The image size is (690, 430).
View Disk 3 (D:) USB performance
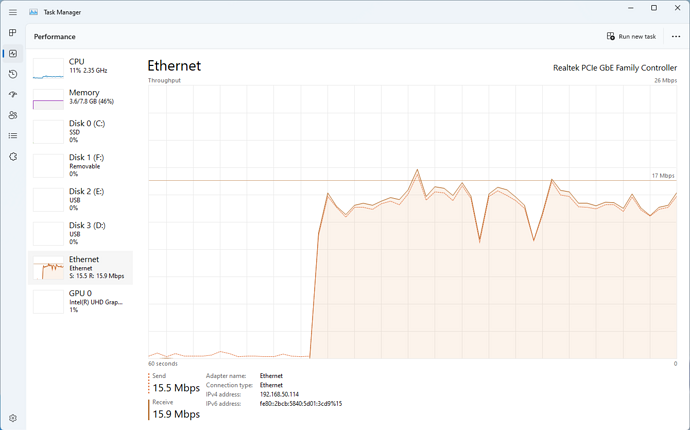81,233
